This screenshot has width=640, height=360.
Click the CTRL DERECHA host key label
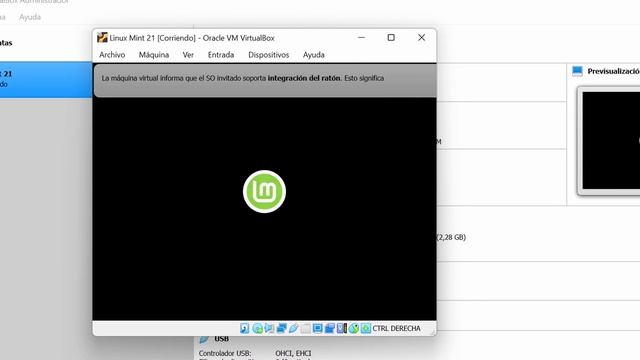[396, 328]
